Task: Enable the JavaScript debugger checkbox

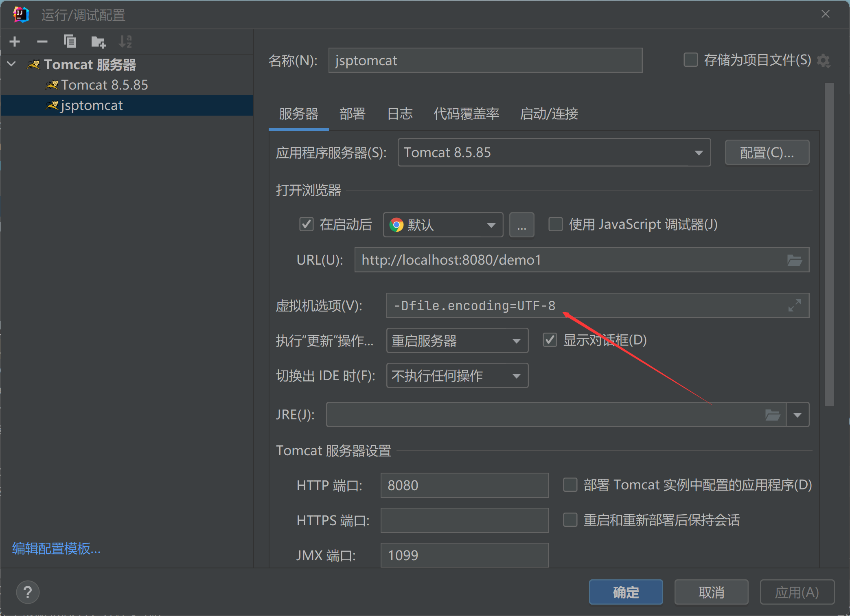Action: (x=556, y=224)
